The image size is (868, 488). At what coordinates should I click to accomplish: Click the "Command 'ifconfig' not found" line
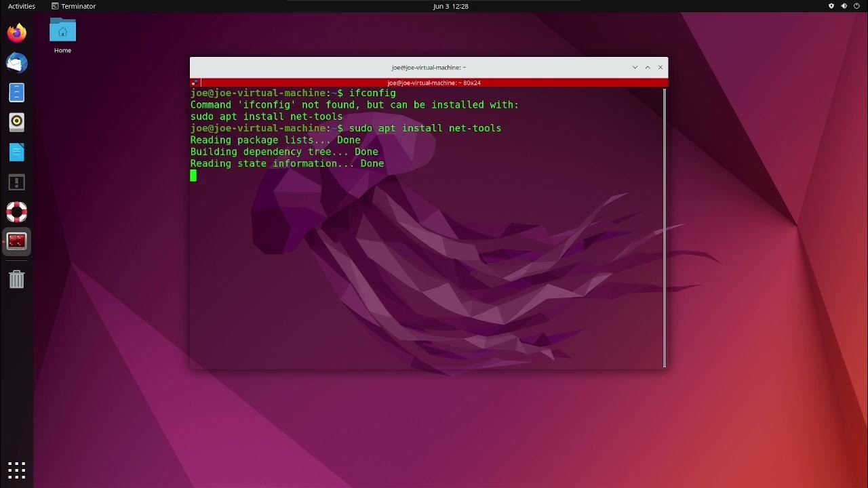(355, 105)
